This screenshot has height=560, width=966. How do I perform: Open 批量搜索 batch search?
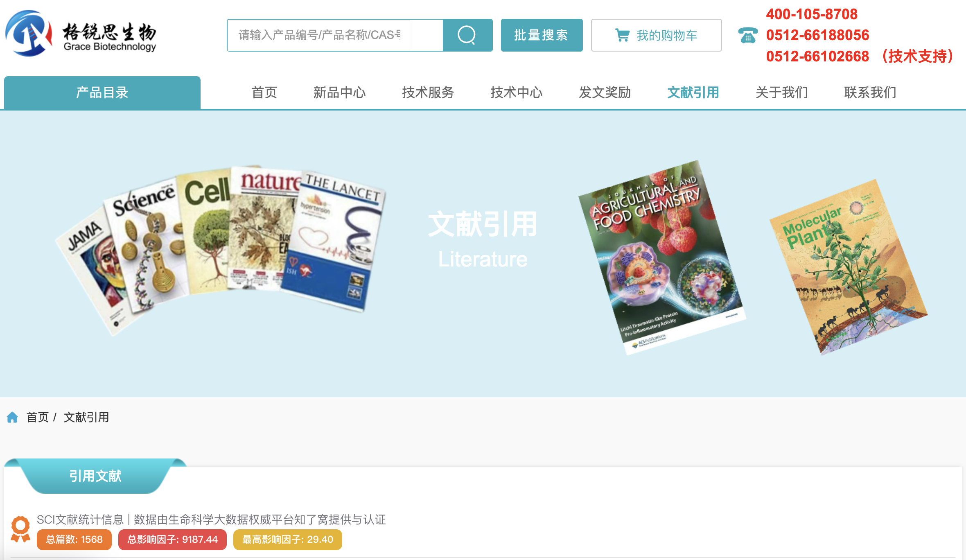(x=542, y=35)
